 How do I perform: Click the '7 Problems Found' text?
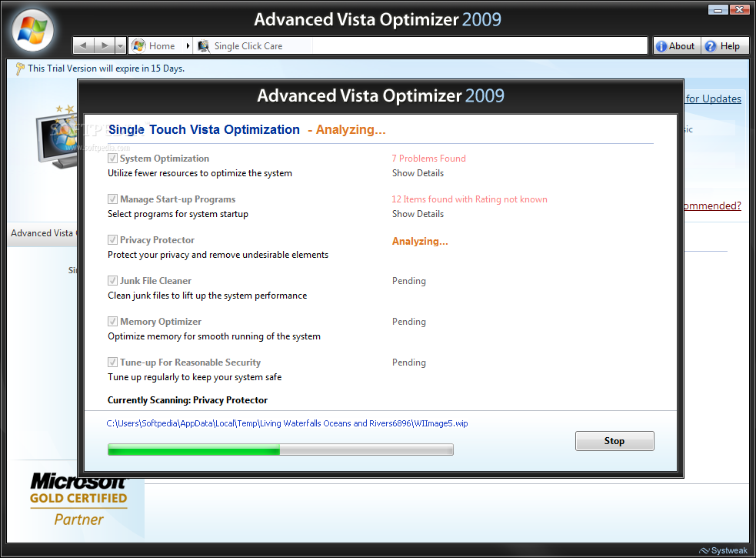(x=428, y=159)
